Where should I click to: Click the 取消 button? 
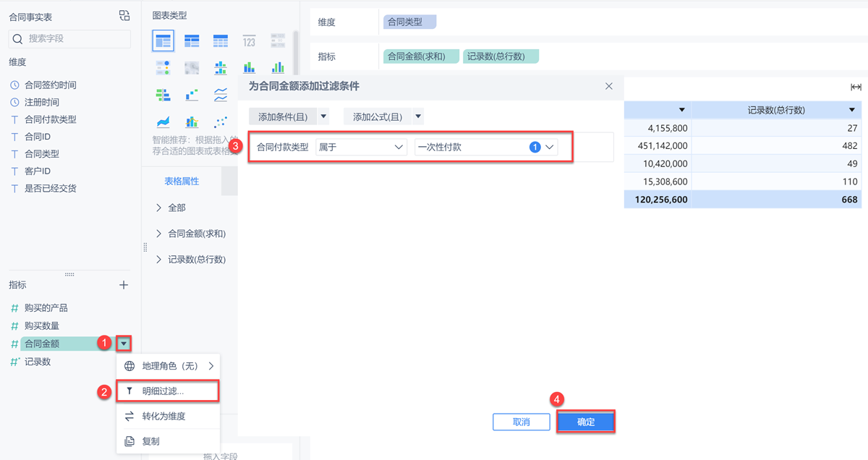click(521, 422)
